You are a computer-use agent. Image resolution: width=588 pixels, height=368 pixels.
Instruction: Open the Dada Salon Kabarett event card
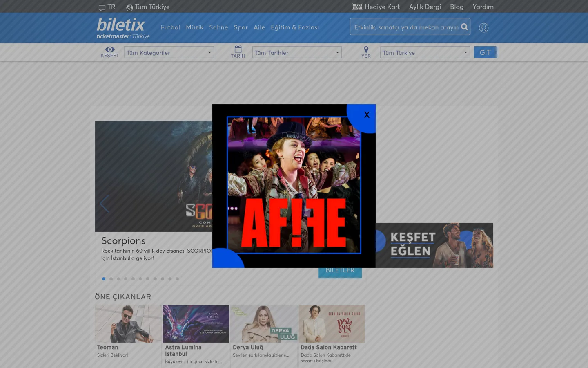click(332, 336)
